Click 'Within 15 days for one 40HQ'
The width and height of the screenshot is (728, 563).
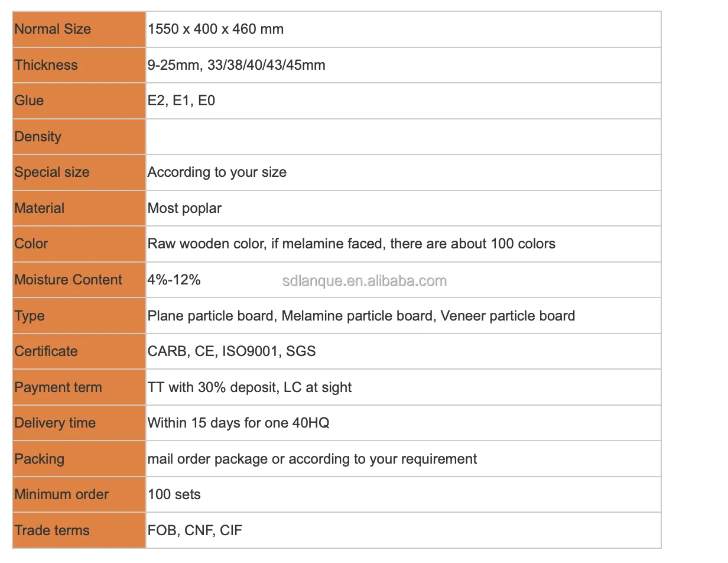(238, 423)
